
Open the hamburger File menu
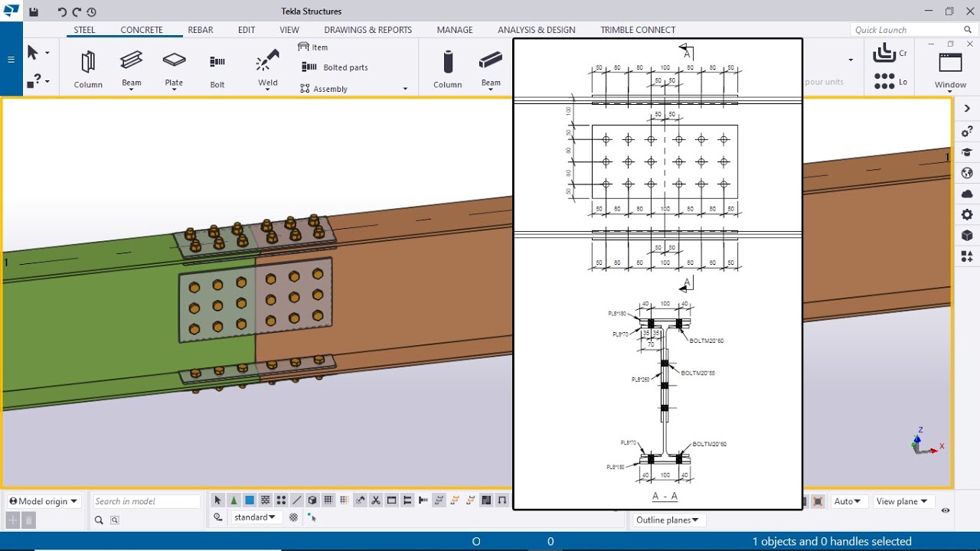coord(11,60)
